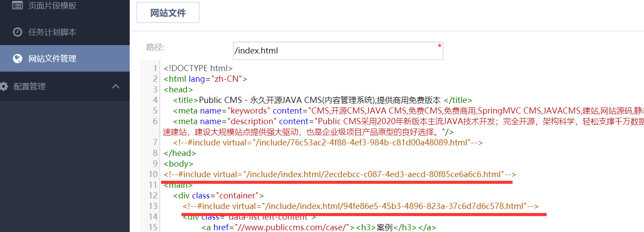Click the clock icon for 任务计划脚本

[x=17, y=32]
